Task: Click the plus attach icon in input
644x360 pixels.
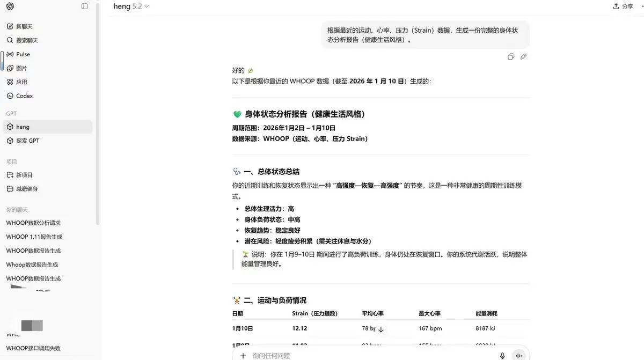Action: (x=243, y=356)
